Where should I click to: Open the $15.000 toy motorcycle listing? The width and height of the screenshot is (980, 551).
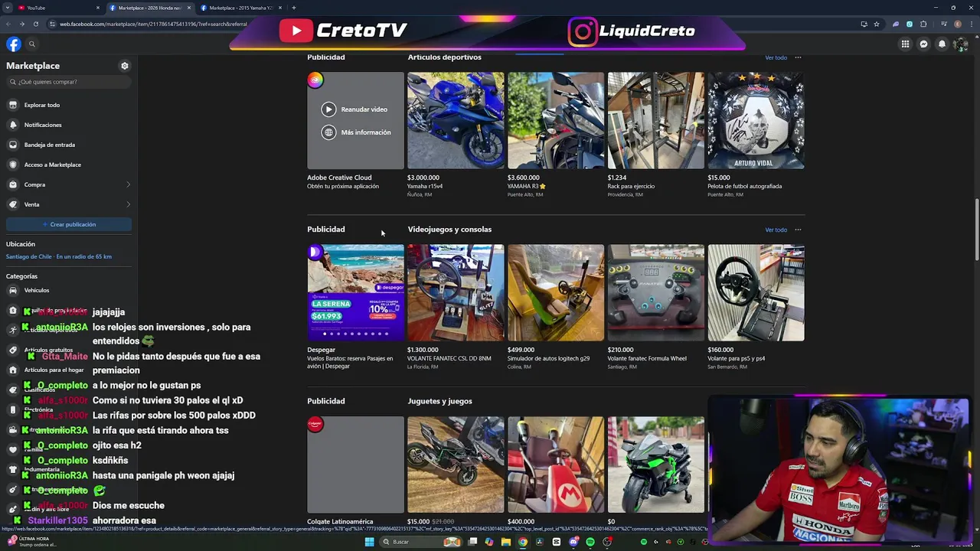pos(456,465)
